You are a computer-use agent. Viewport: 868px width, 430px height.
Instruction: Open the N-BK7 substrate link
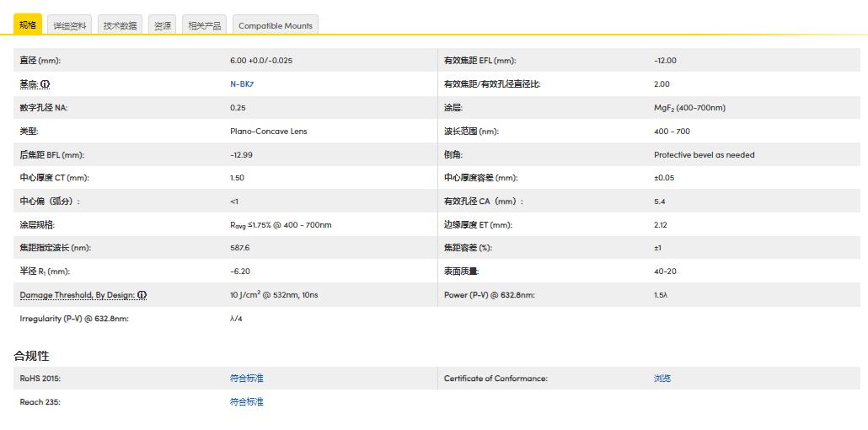(241, 84)
